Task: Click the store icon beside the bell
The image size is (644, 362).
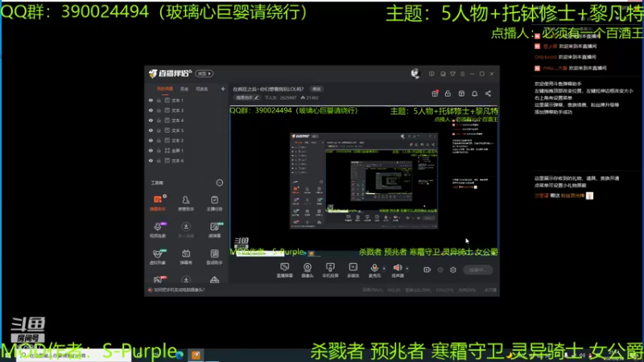Action: click(461, 93)
